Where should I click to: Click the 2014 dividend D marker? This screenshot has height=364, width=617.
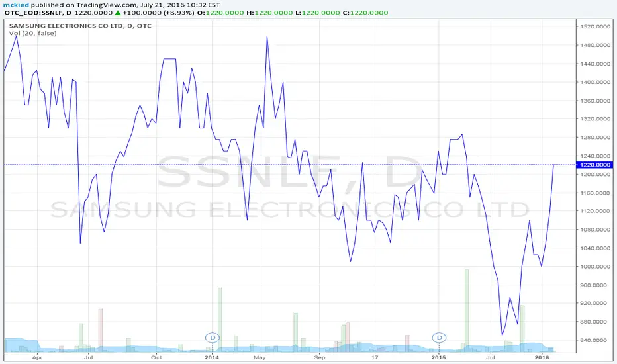(x=212, y=338)
